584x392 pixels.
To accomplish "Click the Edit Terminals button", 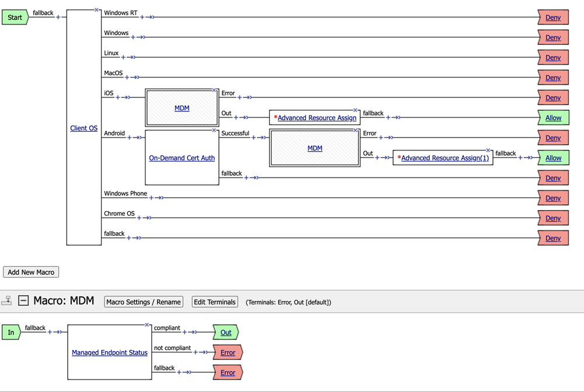I will (215, 302).
